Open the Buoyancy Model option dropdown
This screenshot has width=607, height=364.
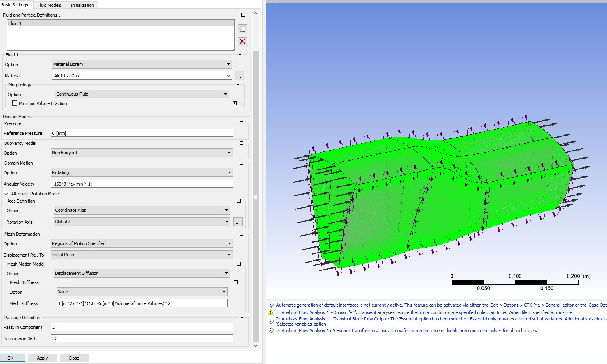point(229,153)
